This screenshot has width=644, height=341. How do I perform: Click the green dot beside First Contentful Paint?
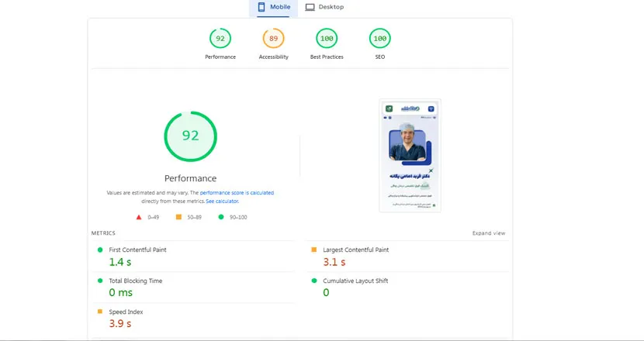[x=99, y=250]
